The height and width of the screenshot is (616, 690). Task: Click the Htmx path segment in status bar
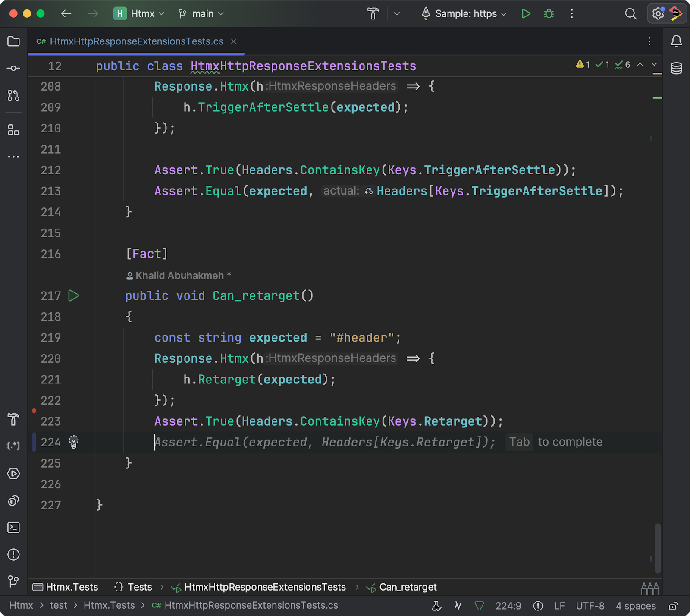click(21, 606)
